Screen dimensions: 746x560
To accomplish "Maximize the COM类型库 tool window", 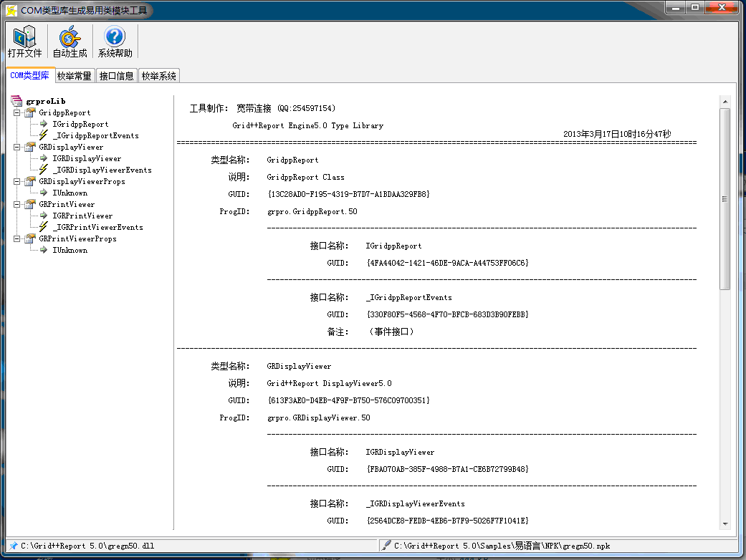I will [695, 8].
